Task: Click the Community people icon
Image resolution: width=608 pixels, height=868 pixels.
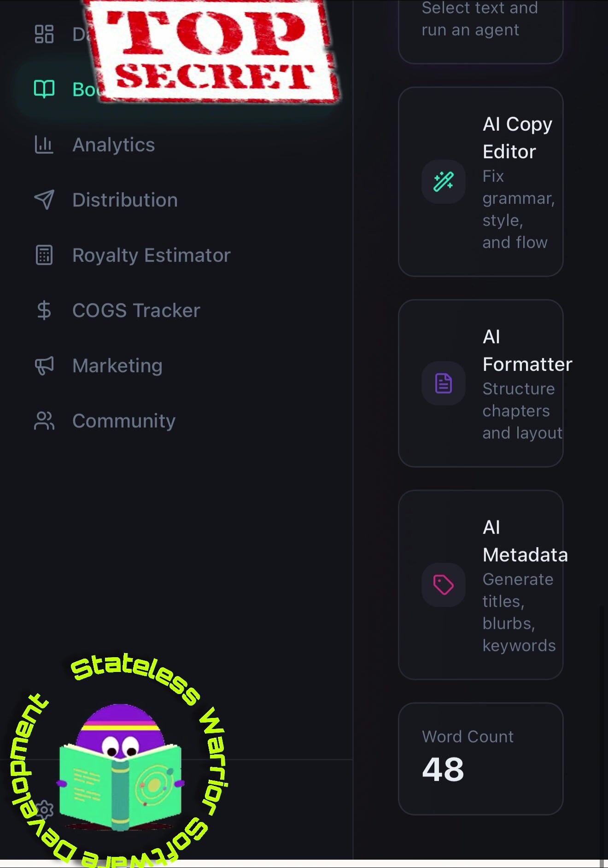Action: coord(44,421)
